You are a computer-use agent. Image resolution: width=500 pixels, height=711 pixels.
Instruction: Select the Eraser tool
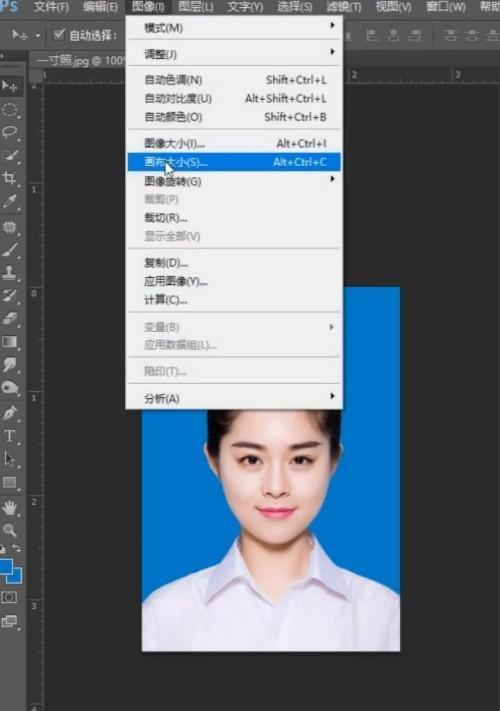[x=10, y=319]
